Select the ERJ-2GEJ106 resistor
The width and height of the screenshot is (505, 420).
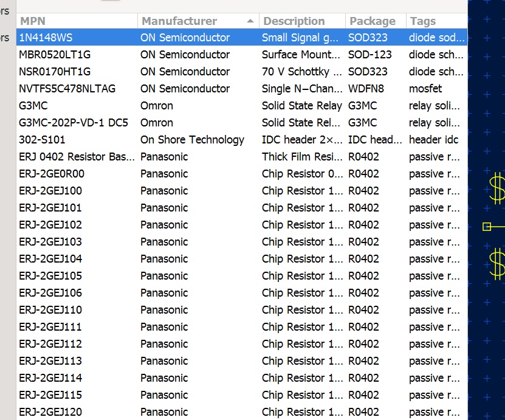click(x=242, y=293)
